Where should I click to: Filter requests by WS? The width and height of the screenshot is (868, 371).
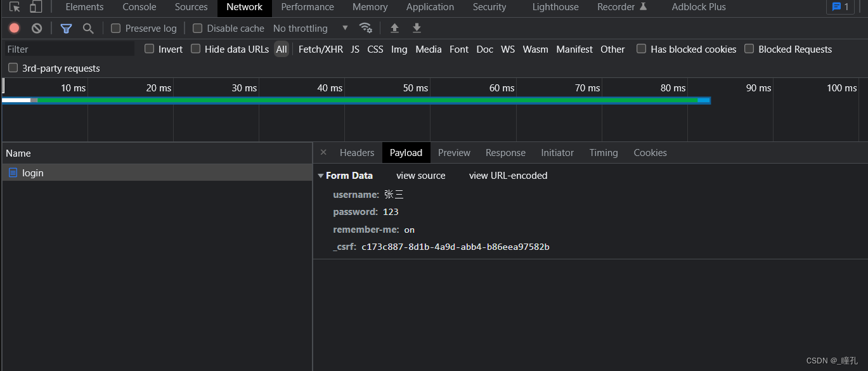tap(508, 49)
